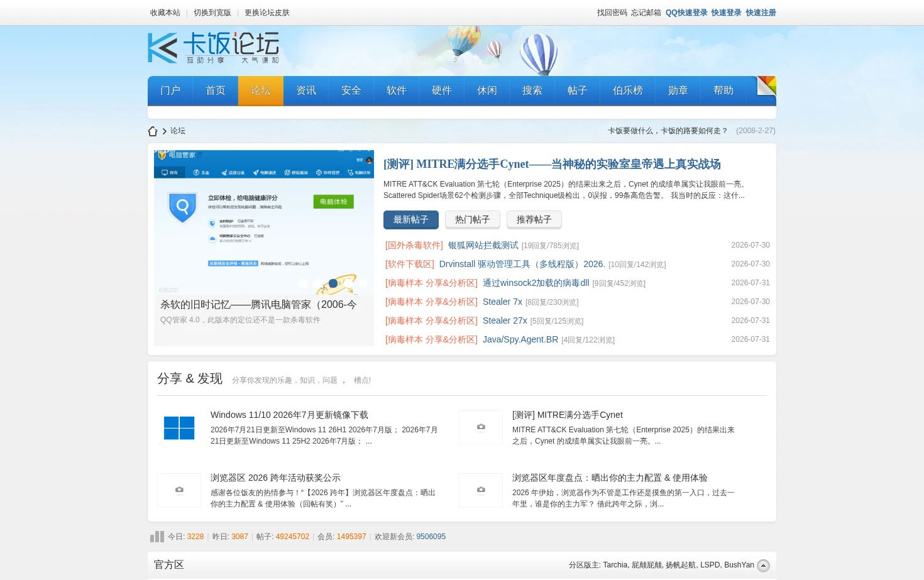Click the stats bar chart icon

(157, 537)
